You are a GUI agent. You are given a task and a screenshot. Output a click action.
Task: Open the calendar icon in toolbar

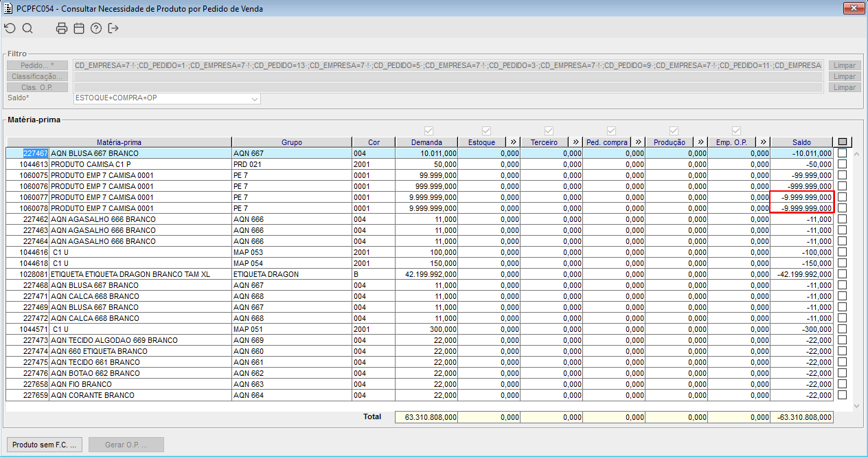tap(79, 28)
